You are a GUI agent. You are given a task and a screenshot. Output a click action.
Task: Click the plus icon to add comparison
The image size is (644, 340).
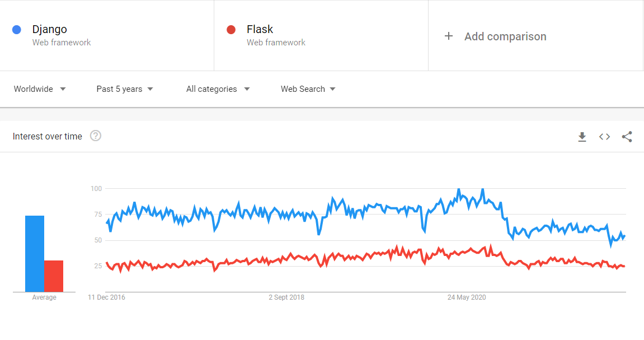pos(449,36)
